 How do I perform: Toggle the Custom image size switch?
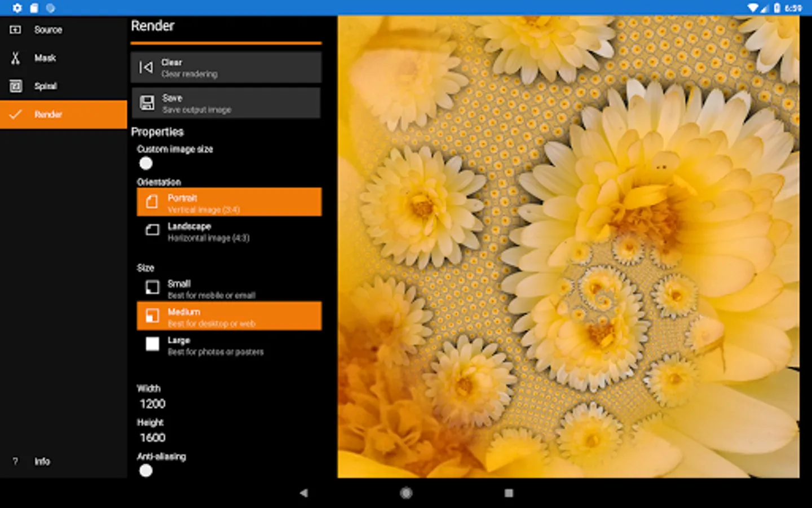tap(146, 164)
